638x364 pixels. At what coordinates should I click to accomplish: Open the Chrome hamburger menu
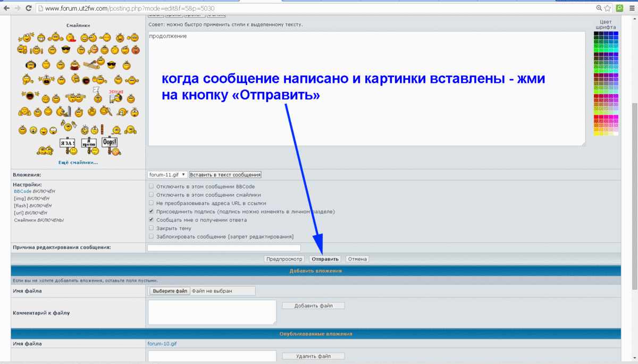point(631,8)
